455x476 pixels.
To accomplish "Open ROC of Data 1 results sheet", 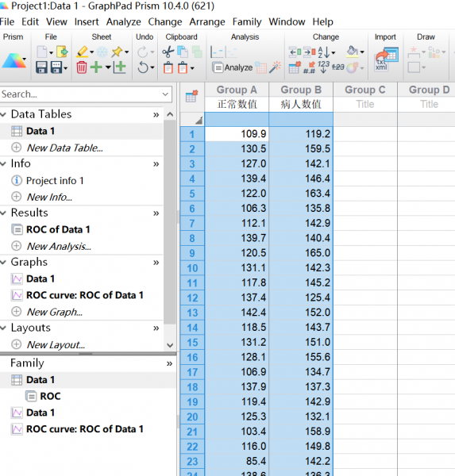I will point(58,229).
